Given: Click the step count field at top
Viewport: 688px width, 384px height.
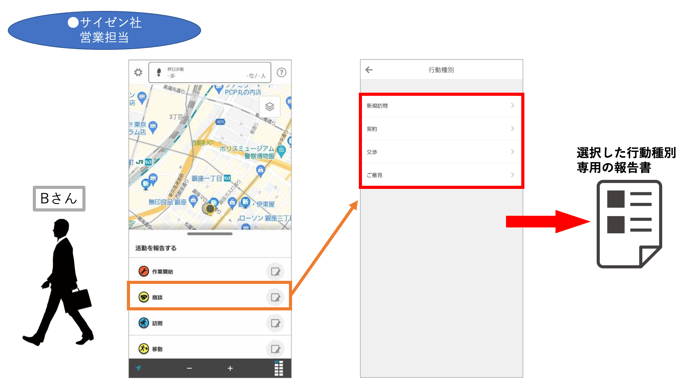Looking at the screenshot, I should click(x=210, y=72).
